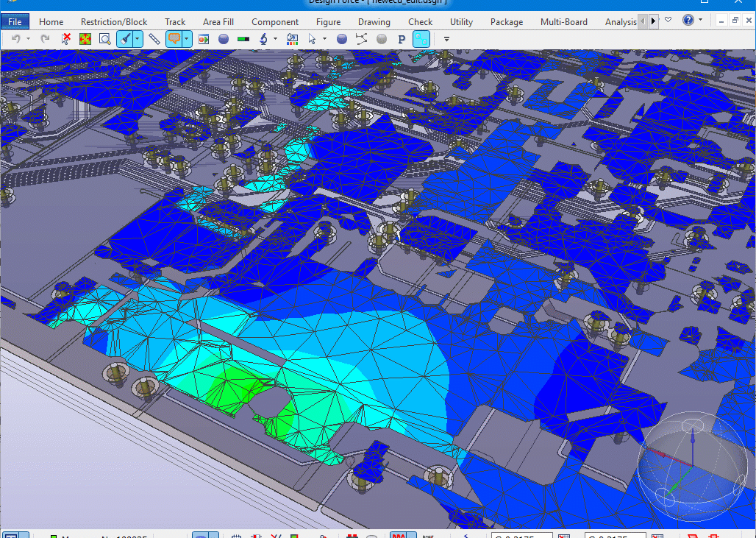Image resolution: width=756 pixels, height=538 pixels.
Task: Open the Help icon dropdown arrow
Action: [700, 21]
